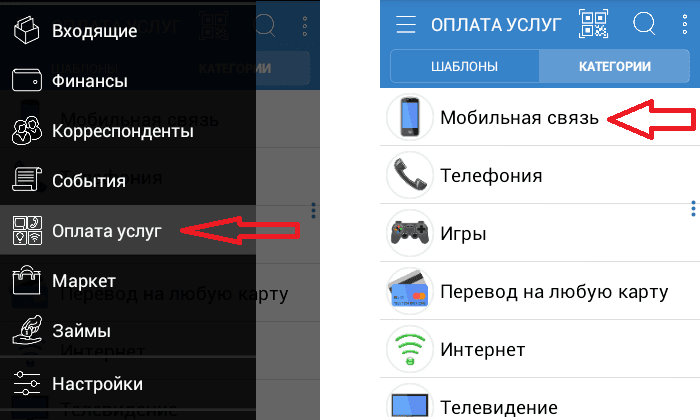Tap the search magnifier icon in blue header
The height and width of the screenshot is (420, 700).
[644, 23]
